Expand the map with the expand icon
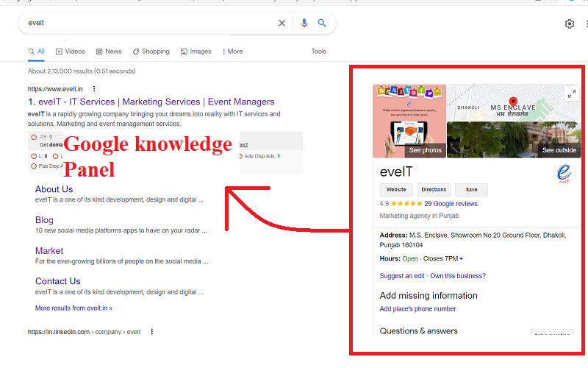 tap(572, 94)
